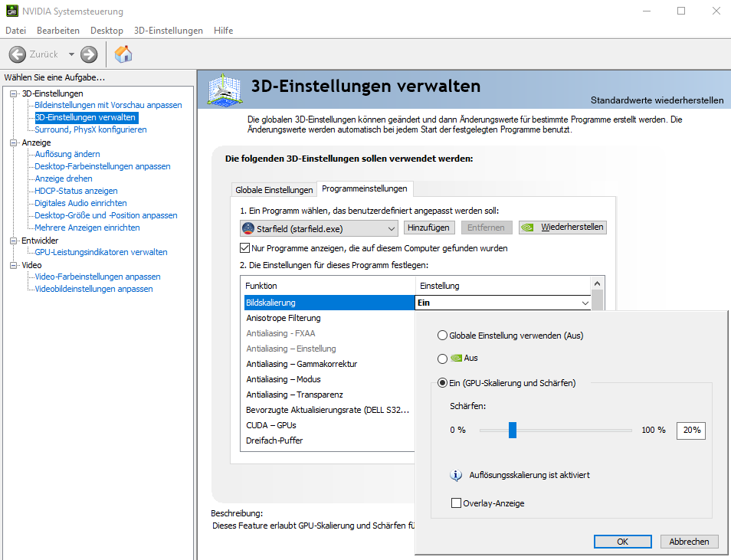The width and height of the screenshot is (731, 560).
Task: Select 'Antialiasing – Transparenz' row
Action: [329, 395]
